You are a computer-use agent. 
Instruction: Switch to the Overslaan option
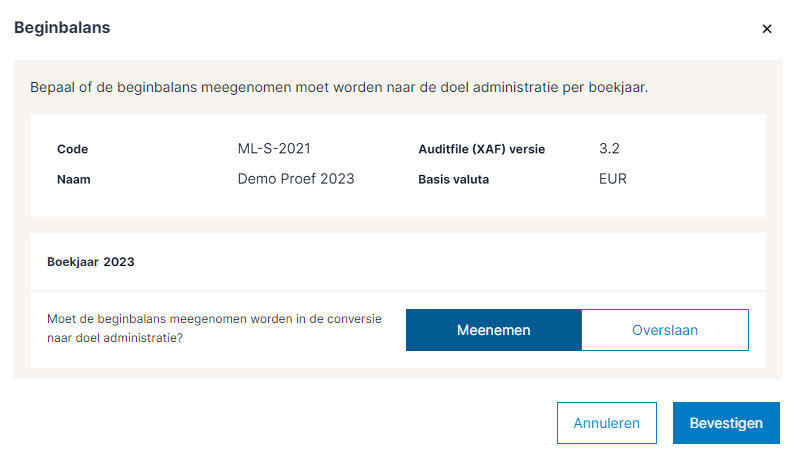point(665,330)
